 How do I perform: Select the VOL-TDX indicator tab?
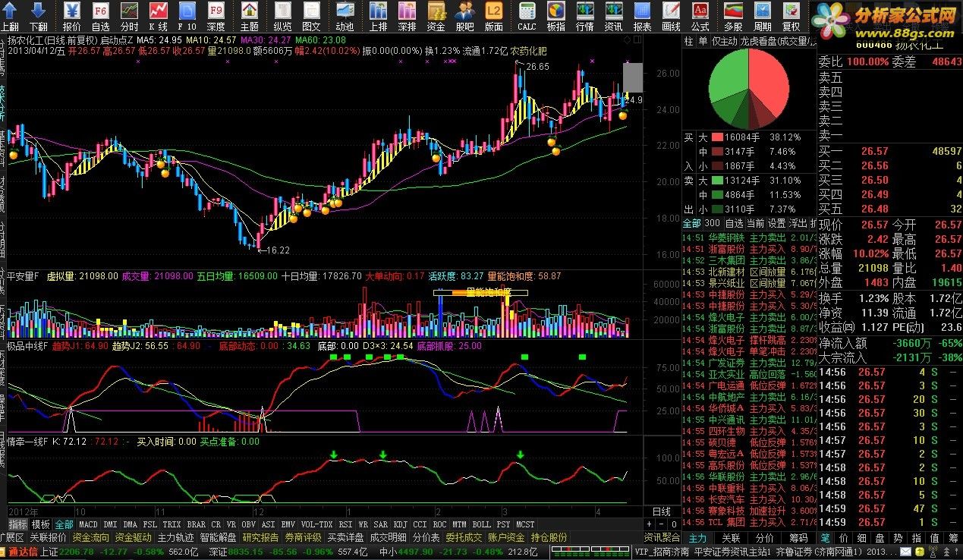316,524
